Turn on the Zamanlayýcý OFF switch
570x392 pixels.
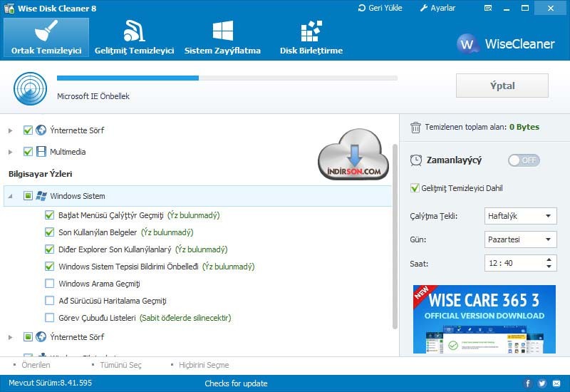pos(524,160)
